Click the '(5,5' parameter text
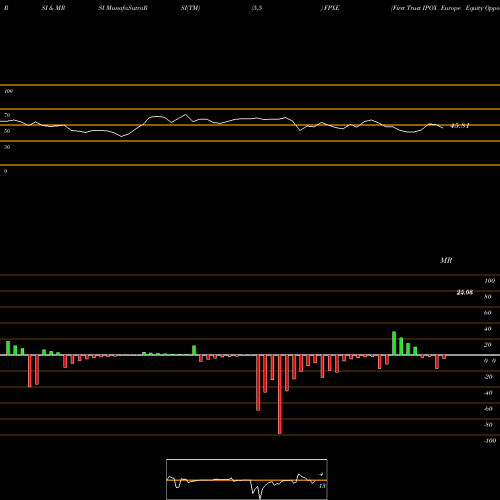500x500 pixels. tap(257, 8)
